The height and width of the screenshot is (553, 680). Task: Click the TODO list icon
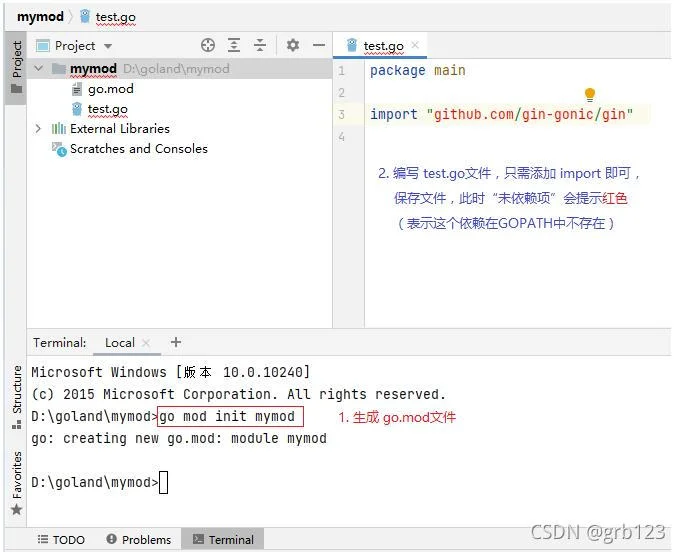pos(42,539)
